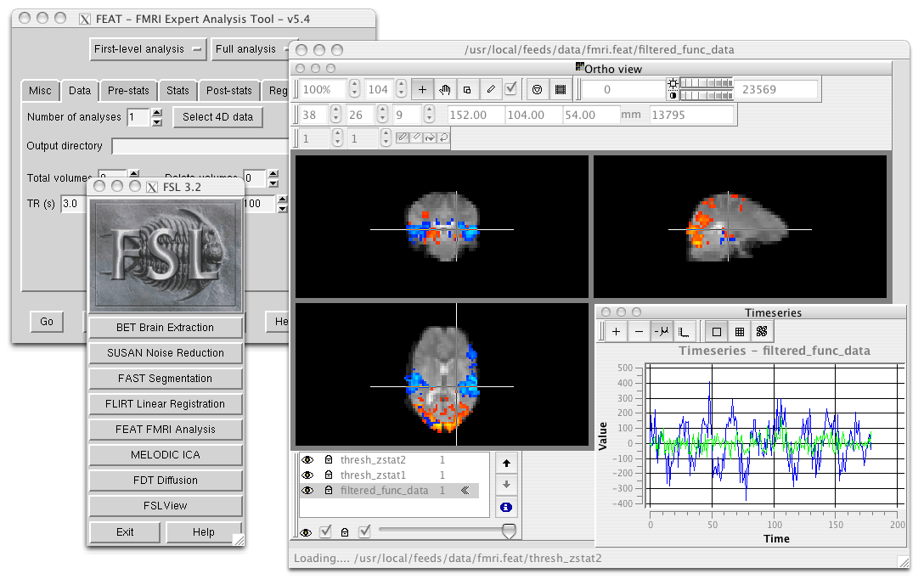This screenshot has width=924, height=579.
Task: Click the X coordinate 38 stepper
Action: pyautogui.click(x=335, y=115)
